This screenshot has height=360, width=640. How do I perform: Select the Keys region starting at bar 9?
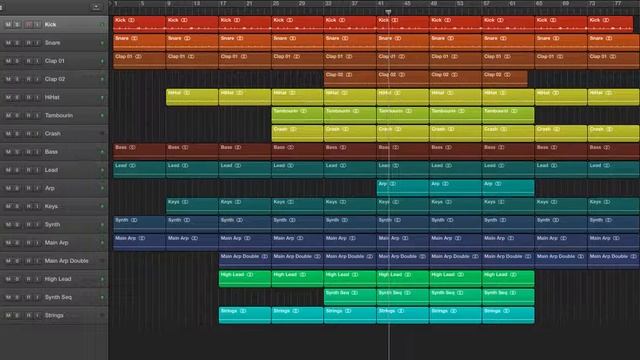[192, 206]
